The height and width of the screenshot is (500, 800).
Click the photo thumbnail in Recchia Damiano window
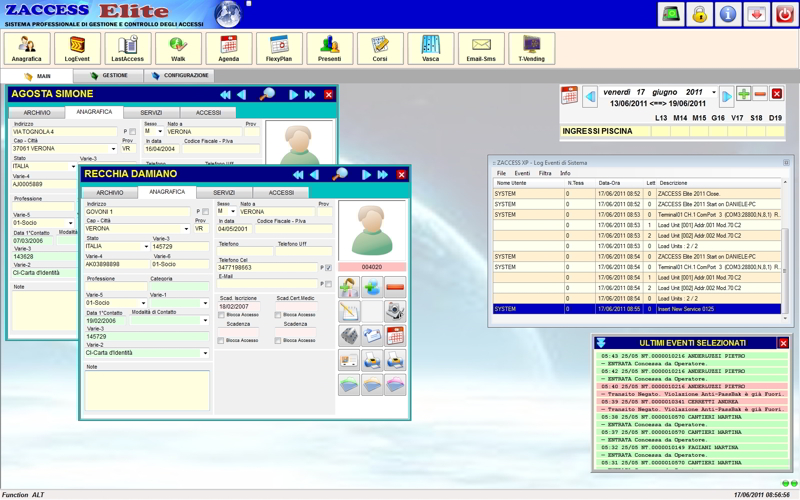point(372,230)
